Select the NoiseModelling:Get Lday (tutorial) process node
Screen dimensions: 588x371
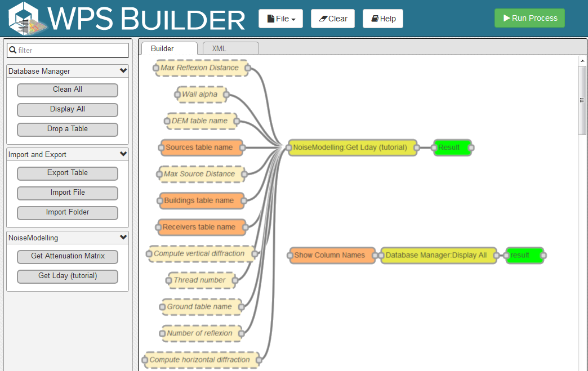tap(350, 147)
